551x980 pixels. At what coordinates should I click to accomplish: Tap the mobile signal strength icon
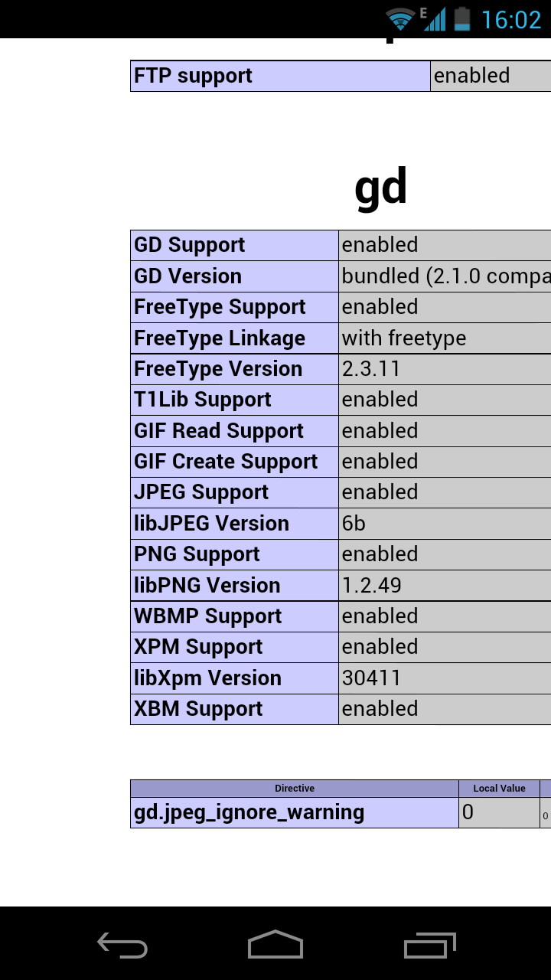[x=434, y=19]
